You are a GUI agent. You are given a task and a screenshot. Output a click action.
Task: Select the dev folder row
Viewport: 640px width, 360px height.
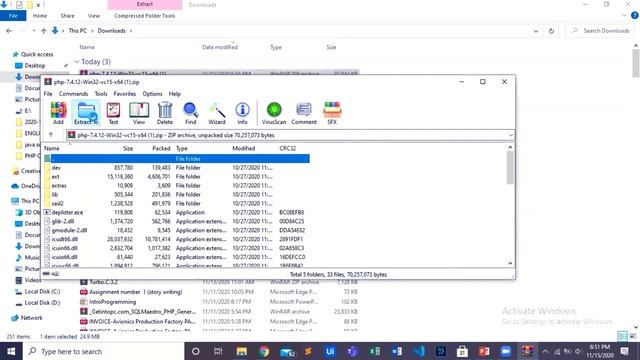coord(176,168)
